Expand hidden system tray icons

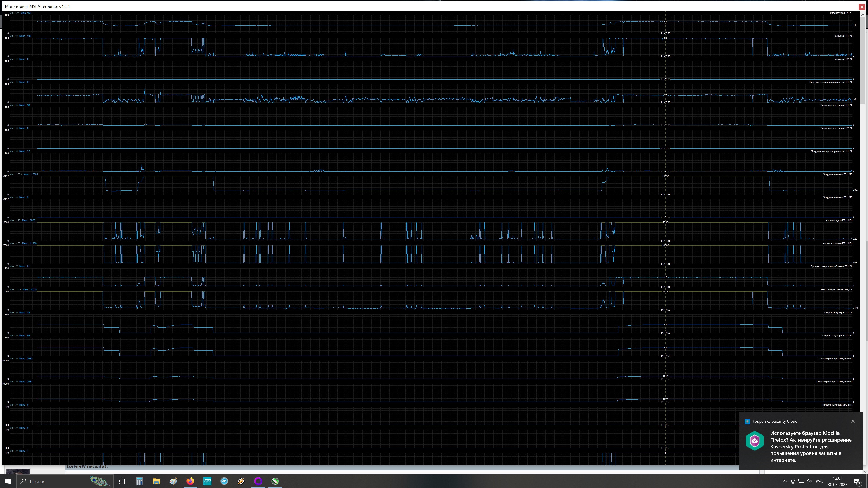point(784,481)
